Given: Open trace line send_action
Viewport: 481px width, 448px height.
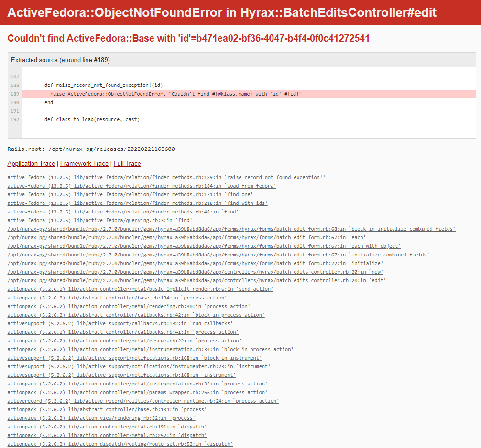Looking at the screenshot, I should 140,289.
